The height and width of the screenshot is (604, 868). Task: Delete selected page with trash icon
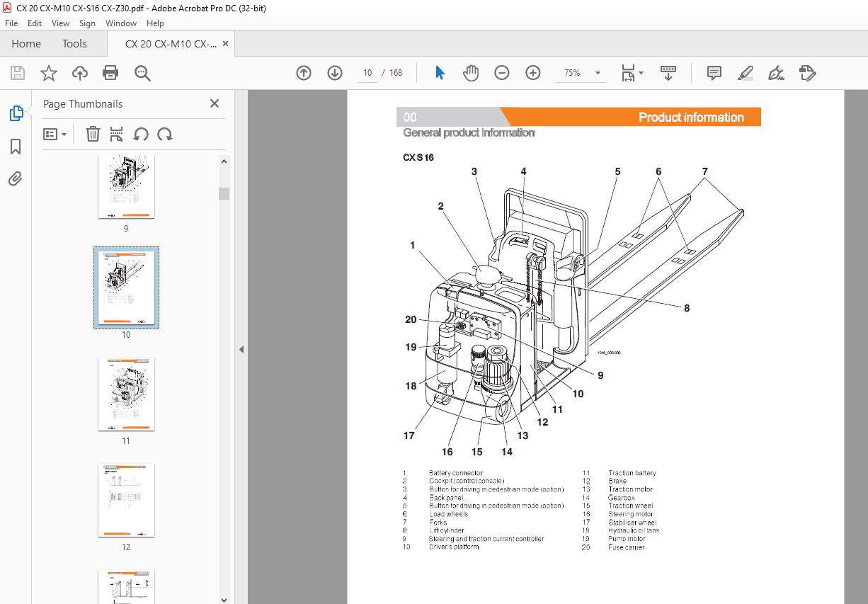coord(93,134)
